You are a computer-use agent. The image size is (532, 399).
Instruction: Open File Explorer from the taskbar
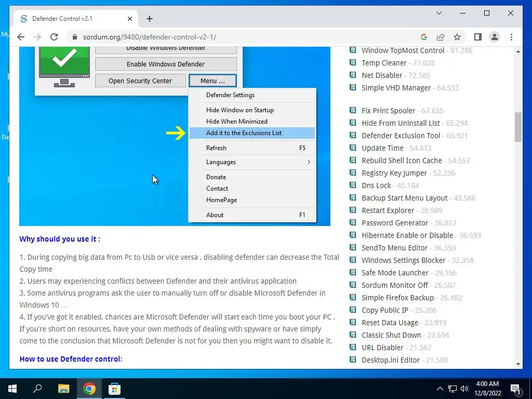coord(63,389)
